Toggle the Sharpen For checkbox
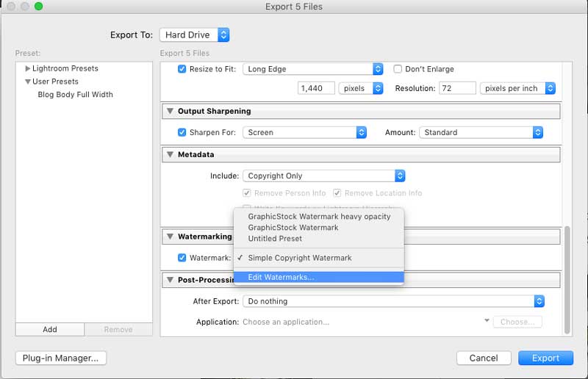This screenshot has width=588, height=379. click(x=182, y=133)
